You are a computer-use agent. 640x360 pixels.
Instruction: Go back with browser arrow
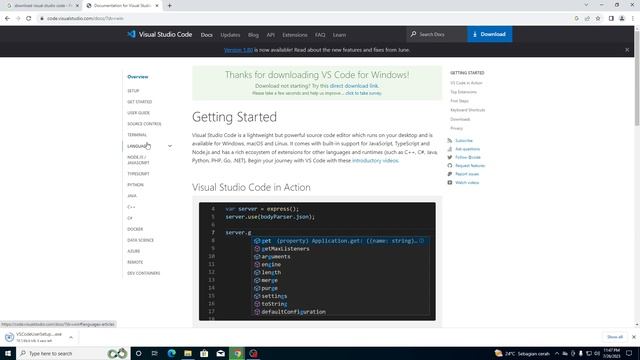tap(7, 18)
